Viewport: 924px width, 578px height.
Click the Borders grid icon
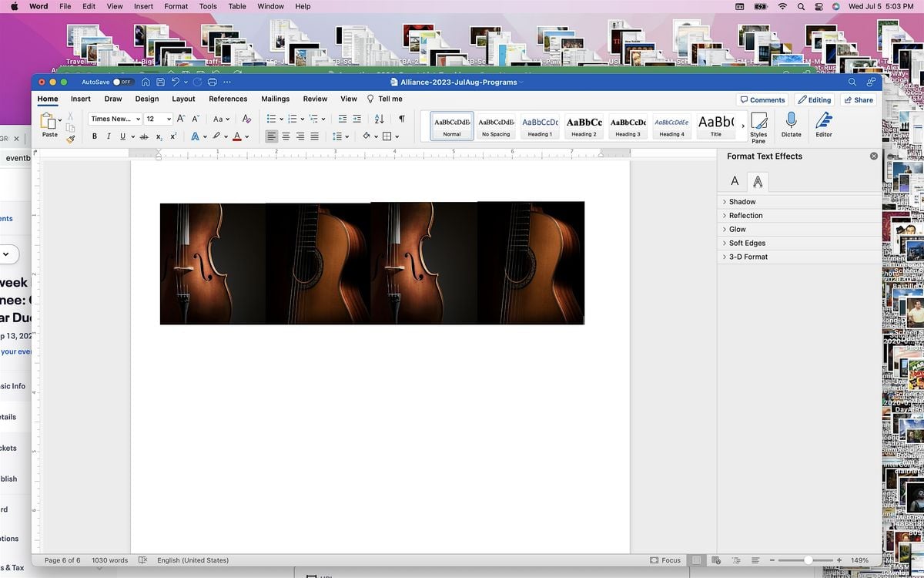coord(387,136)
